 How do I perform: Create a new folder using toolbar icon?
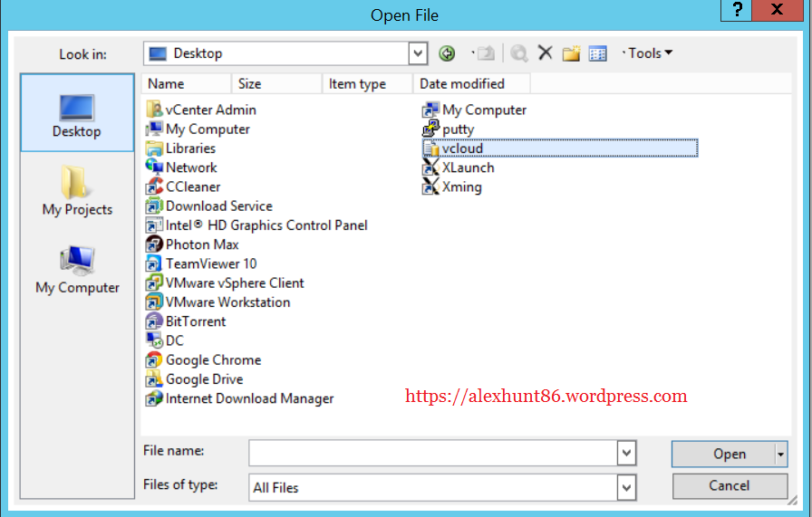click(x=571, y=53)
